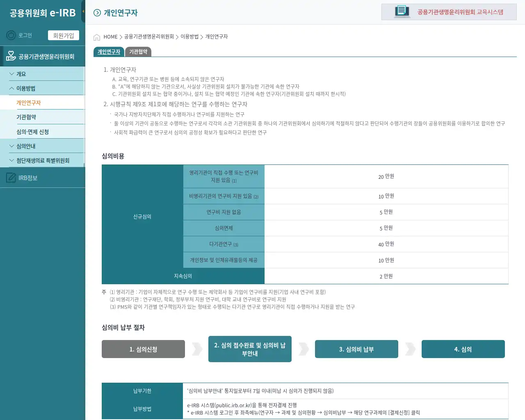Click the 납부기한 row header
Image resolution: width=525 pixels, height=420 pixels.
click(x=142, y=391)
